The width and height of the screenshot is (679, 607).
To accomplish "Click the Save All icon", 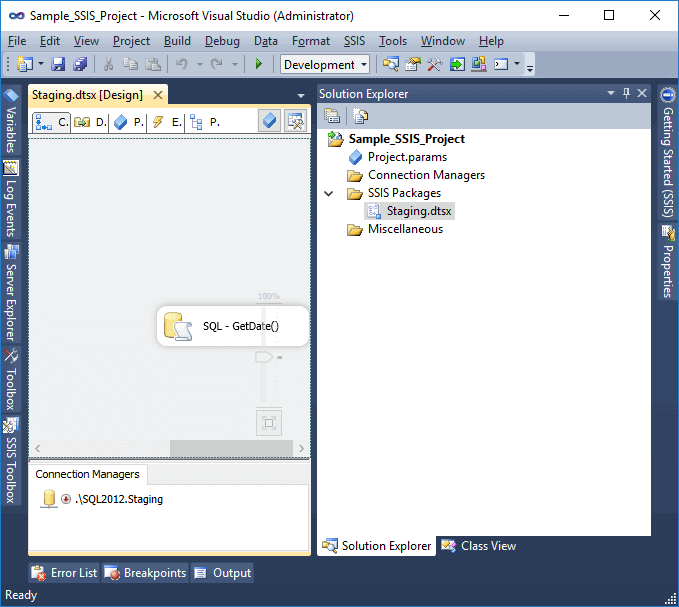I will 80,65.
